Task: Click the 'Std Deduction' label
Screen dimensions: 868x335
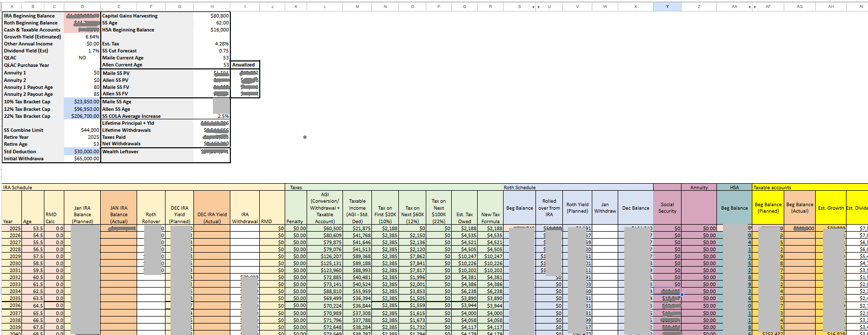Action: pos(20,152)
